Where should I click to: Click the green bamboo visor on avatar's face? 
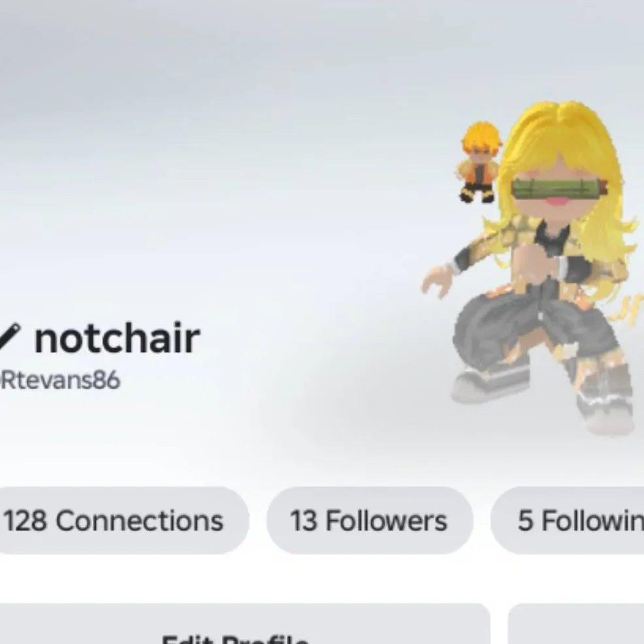coord(560,188)
